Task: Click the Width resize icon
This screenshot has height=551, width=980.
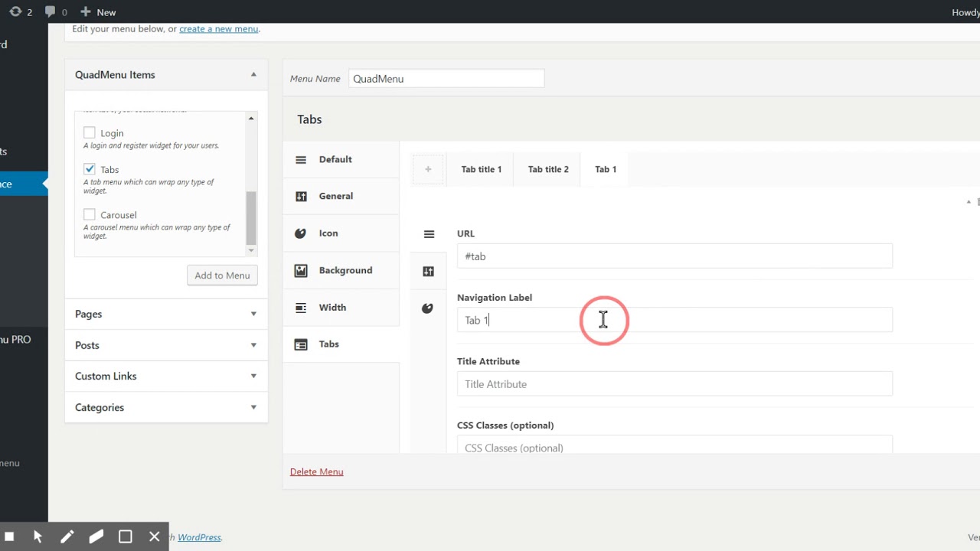Action: tap(301, 308)
